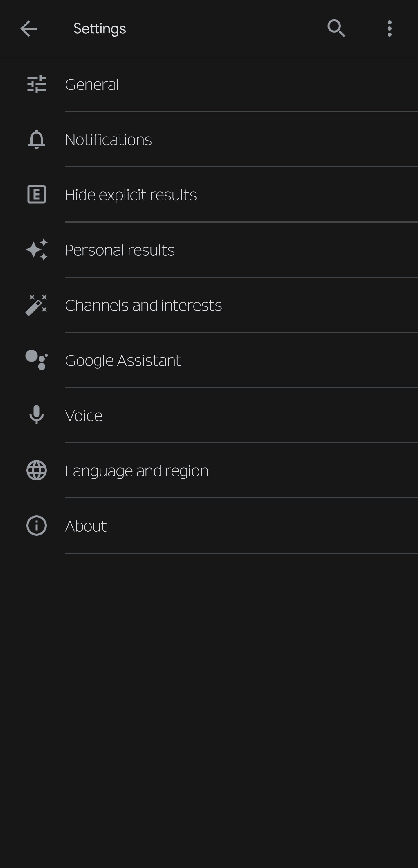Open the About entry
This screenshot has width=418, height=868.
coord(209,526)
